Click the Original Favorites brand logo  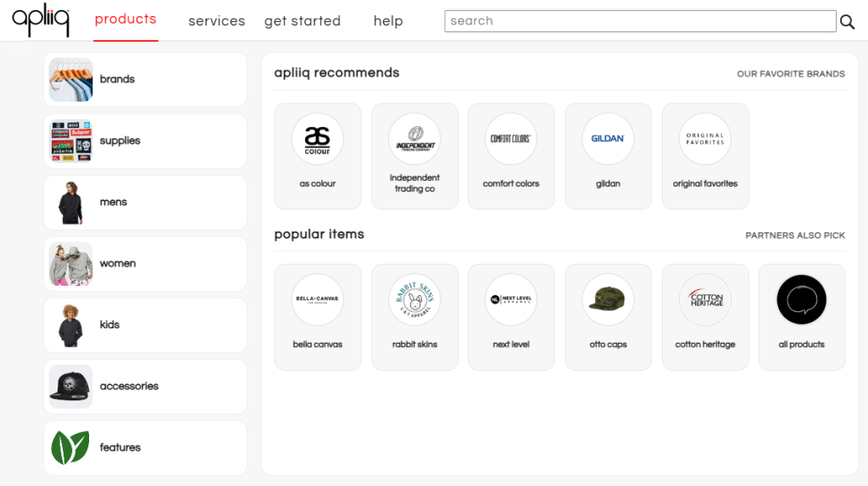tap(705, 139)
